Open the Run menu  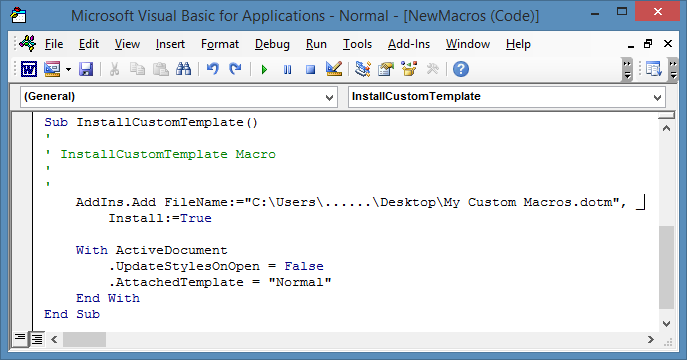(316, 44)
